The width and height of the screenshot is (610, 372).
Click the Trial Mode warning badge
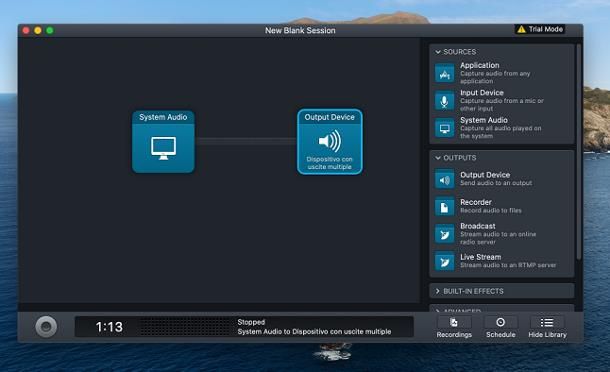pyautogui.click(x=540, y=29)
